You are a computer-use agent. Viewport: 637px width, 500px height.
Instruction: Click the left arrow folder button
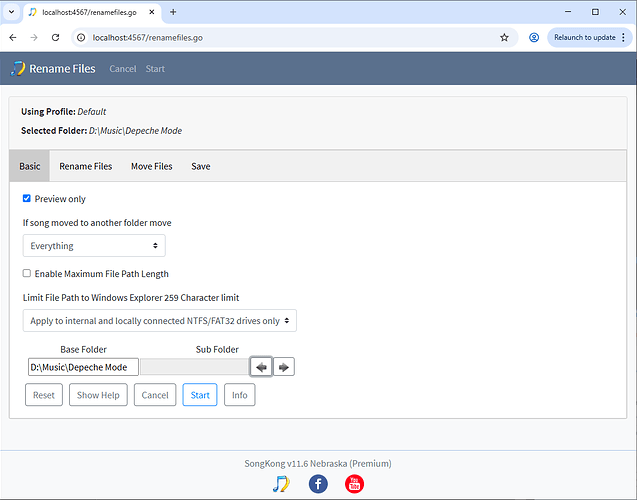261,367
